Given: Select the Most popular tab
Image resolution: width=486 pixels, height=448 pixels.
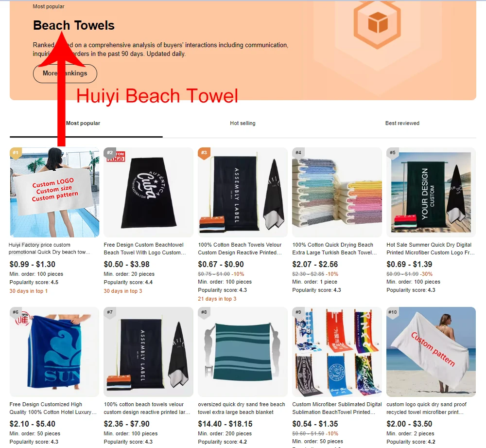Looking at the screenshot, I should click(x=83, y=123).
